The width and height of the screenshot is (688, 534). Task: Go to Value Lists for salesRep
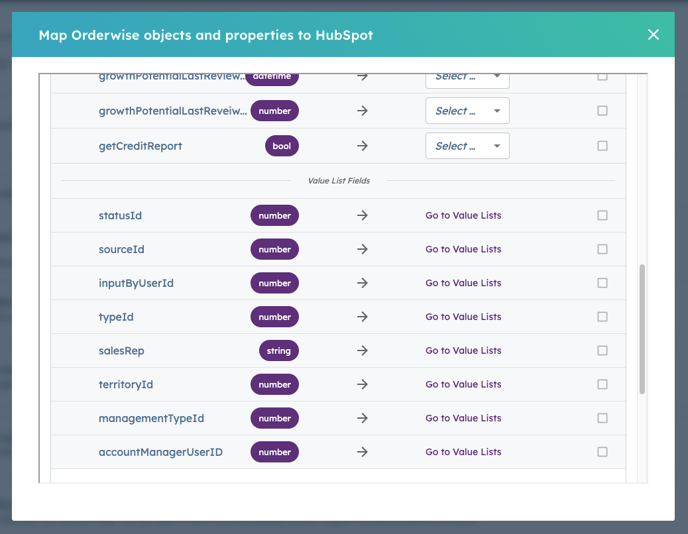pos(463,351)
